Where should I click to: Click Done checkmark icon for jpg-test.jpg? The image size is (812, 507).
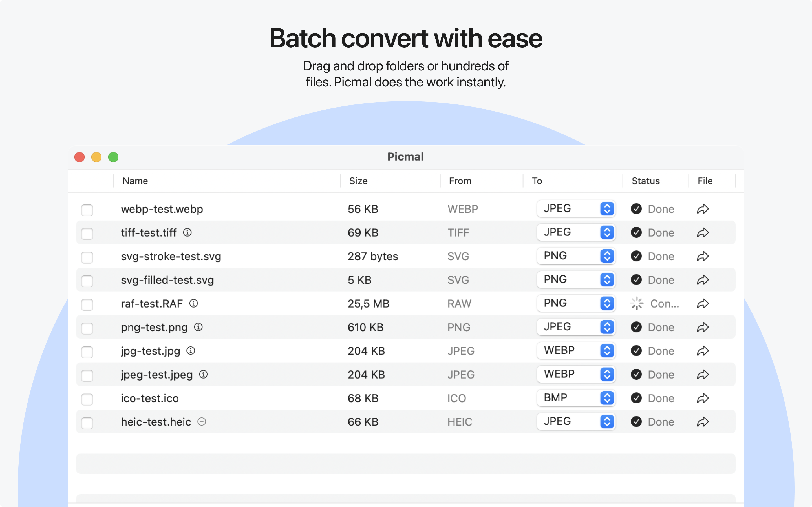click(x=636, y=351)
